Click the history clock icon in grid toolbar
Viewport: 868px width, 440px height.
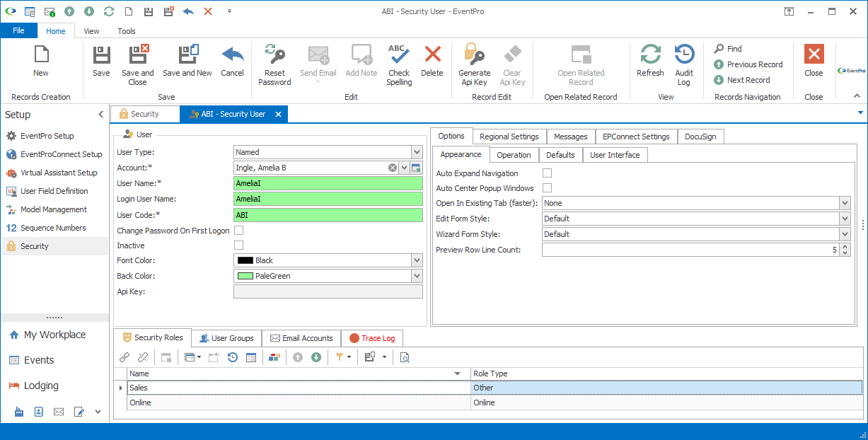(x=232, y=357)
